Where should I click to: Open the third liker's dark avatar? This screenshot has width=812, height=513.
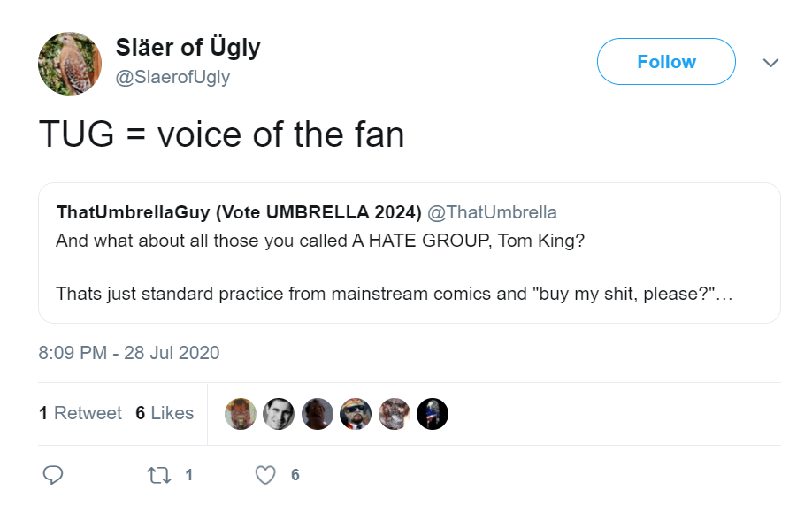(317, 414)
